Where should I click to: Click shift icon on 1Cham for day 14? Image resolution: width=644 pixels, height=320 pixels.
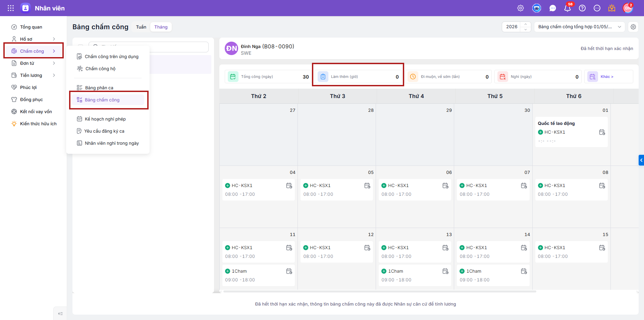524,271
